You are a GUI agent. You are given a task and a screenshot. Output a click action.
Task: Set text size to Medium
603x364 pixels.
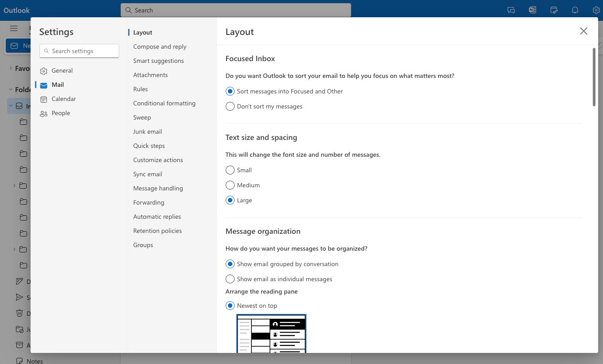230,185
